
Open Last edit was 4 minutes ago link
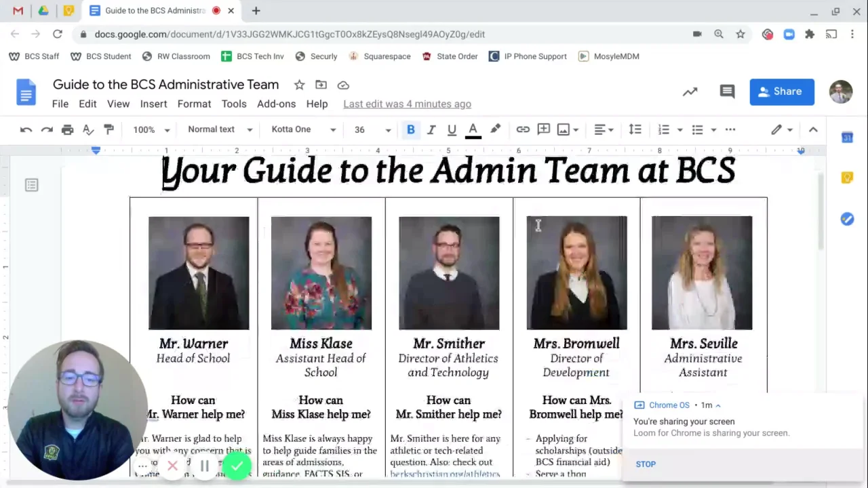pos(407,104)
